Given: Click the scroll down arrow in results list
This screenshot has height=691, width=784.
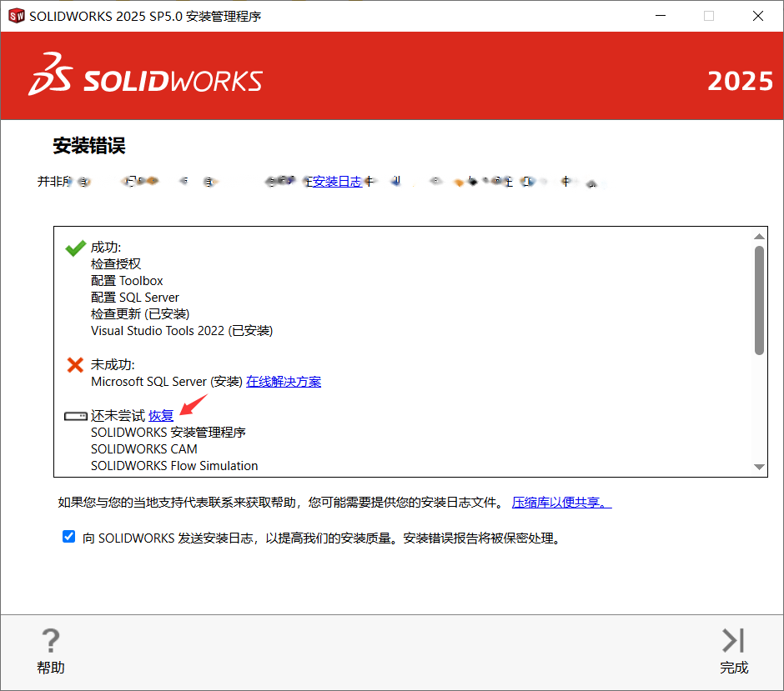Looking at the screenshot, I should (759, 467).
